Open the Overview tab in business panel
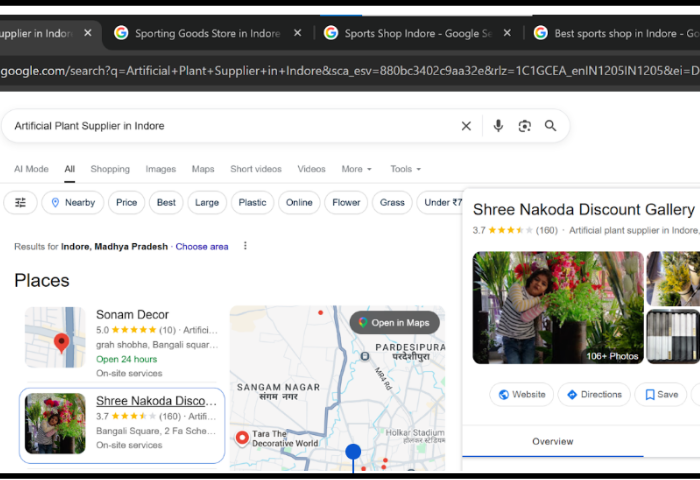This screenshot has height=480, width=700. pyautogui.click(x=552, y=441)
